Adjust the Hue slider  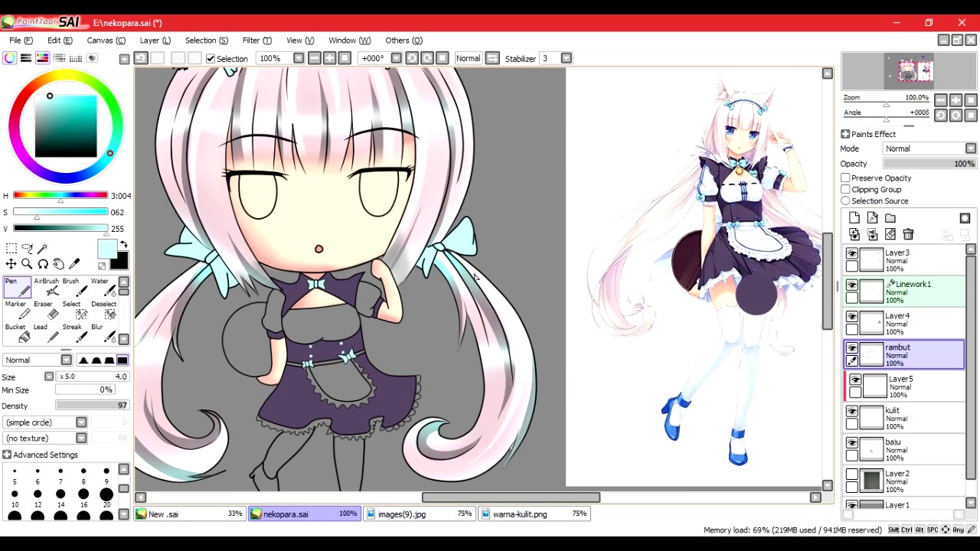[60, 196]
